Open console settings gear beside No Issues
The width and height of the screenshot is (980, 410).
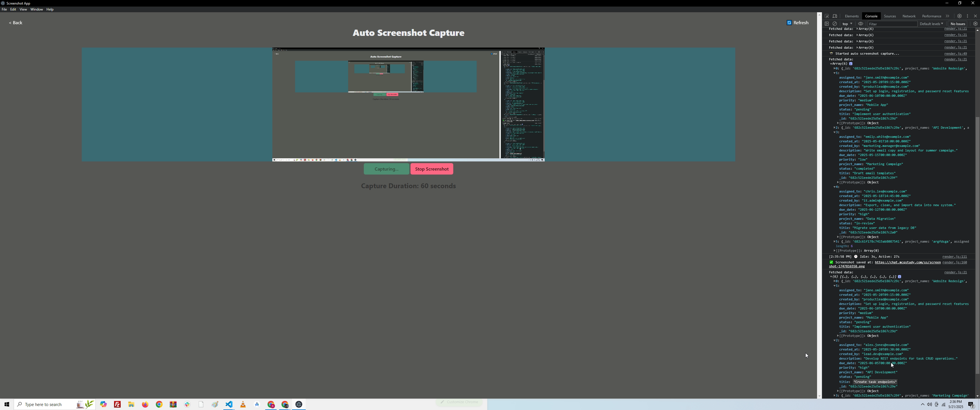975,24
